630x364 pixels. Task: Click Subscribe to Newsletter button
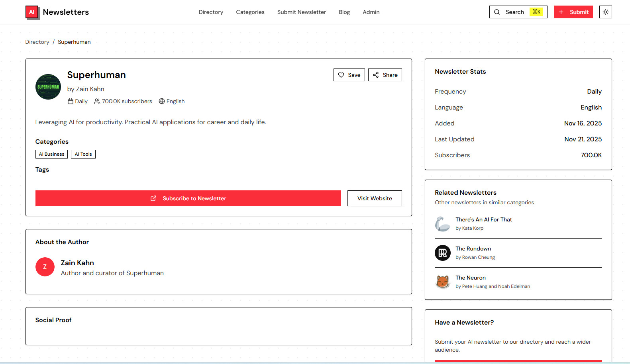click(x=188, y=198)
